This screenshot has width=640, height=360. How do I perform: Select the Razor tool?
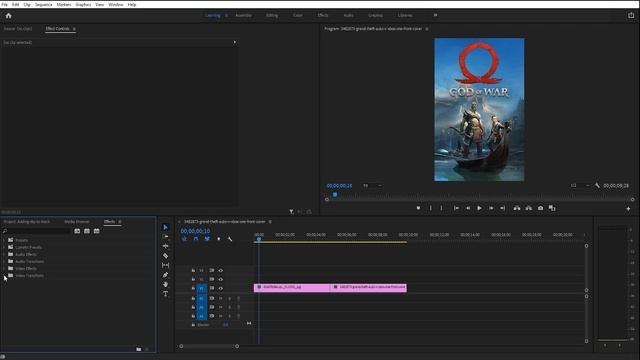[165, 256]
